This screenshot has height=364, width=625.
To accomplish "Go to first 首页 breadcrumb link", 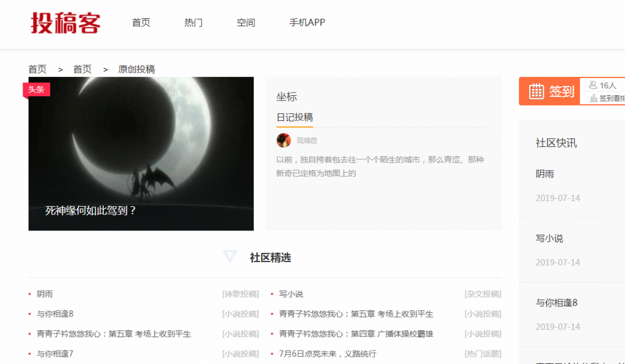I will pyautogui.click(x=37, y=70).
